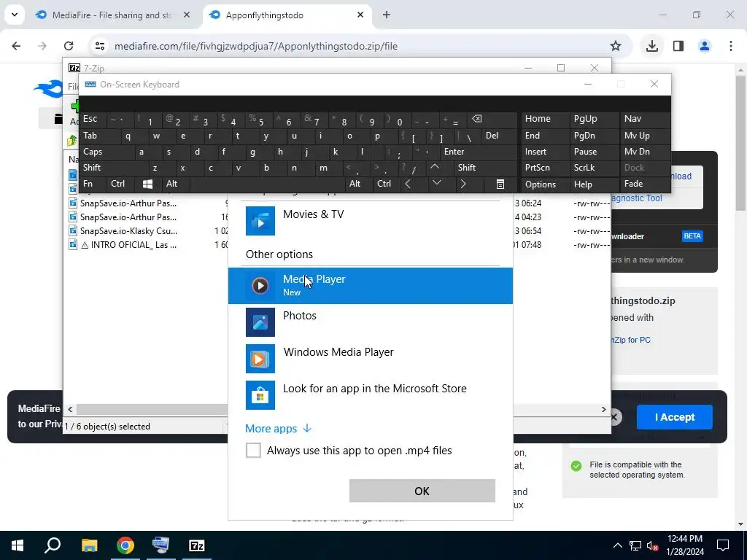Open Windows Start menu
This screenshot has width=747, height=560.
18,545
